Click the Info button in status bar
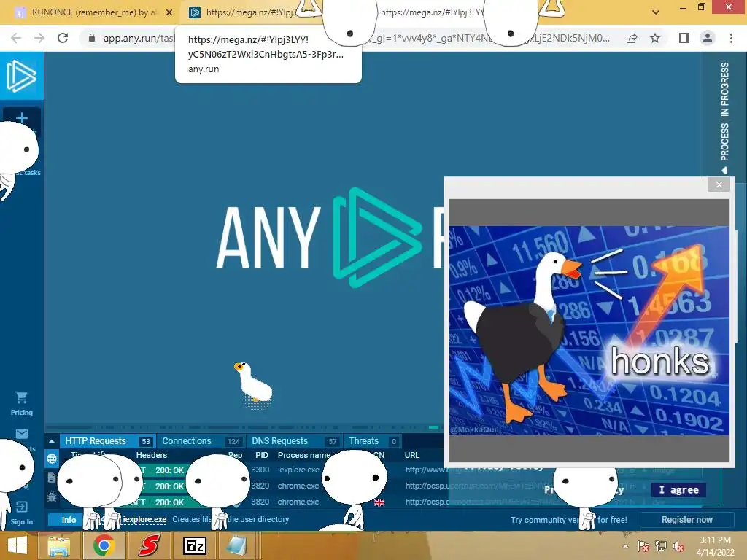Viewport: 747px width, 560px height. (69, 519)
